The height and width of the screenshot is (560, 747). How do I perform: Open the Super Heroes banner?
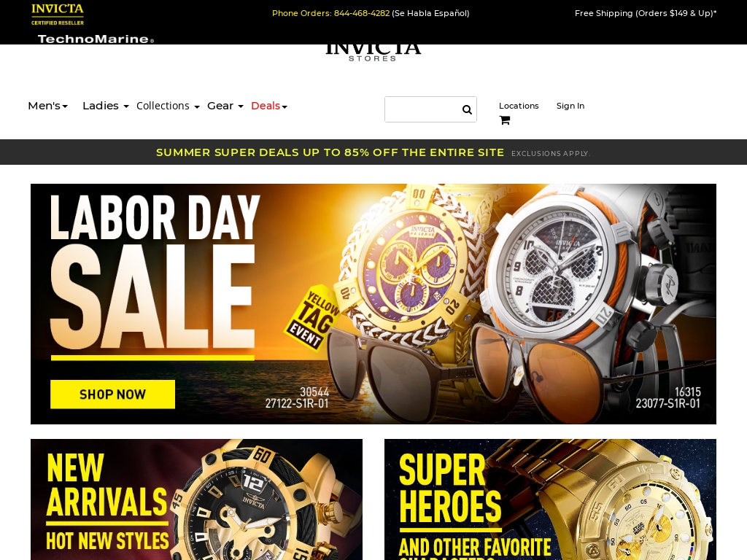550,499
